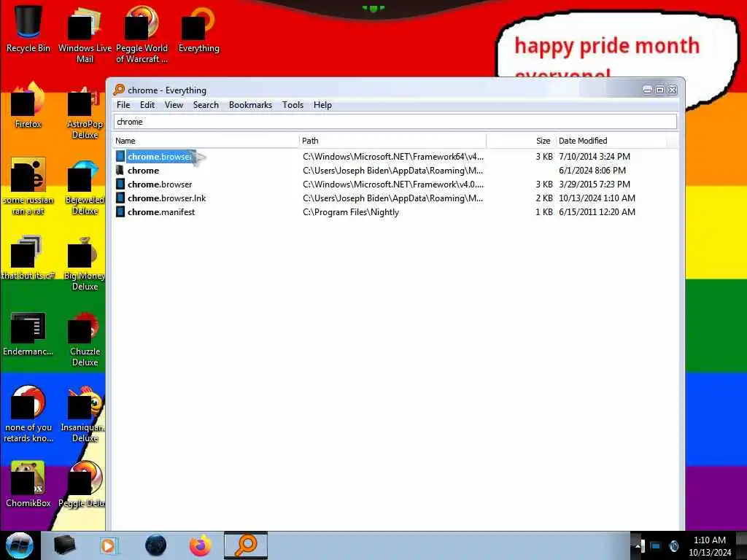Open the View menu
This screenshot has height=560, width=747.
click(174, 105)
